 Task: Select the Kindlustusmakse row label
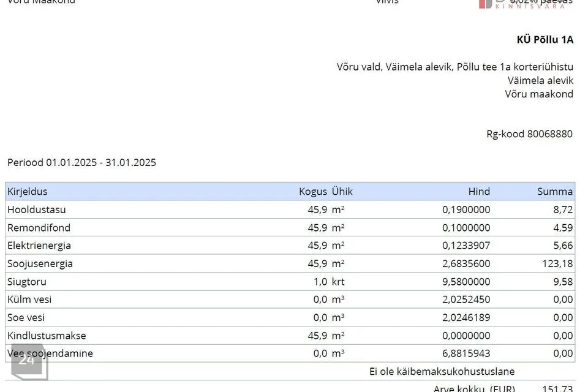47,336
